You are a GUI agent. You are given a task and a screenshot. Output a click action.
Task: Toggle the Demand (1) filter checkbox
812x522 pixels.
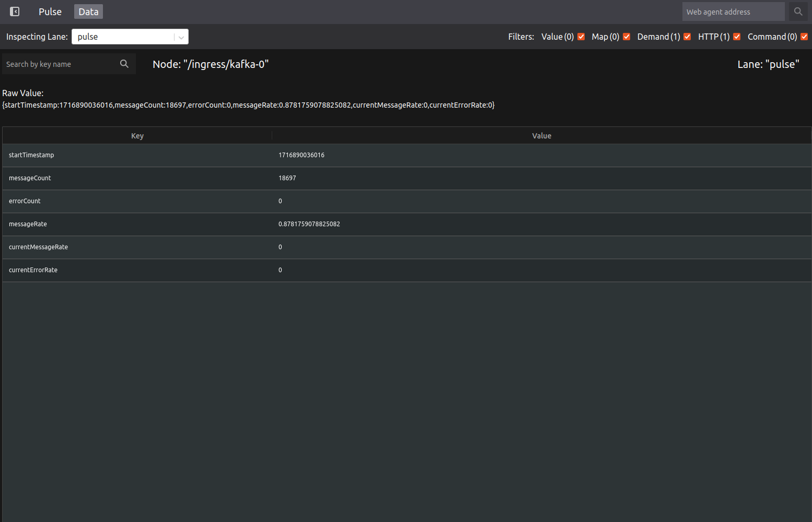pyautogui.click(x=687, y=37)
